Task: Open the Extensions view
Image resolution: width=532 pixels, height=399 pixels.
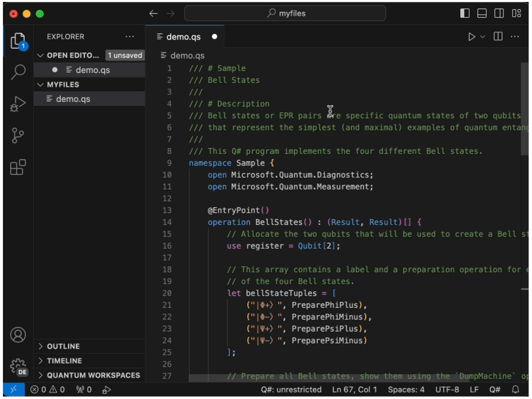Action: pos(17,167)
